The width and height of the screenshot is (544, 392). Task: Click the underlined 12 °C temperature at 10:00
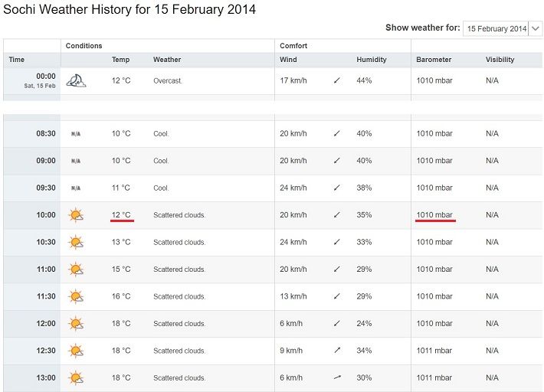[x=121, y=215]
